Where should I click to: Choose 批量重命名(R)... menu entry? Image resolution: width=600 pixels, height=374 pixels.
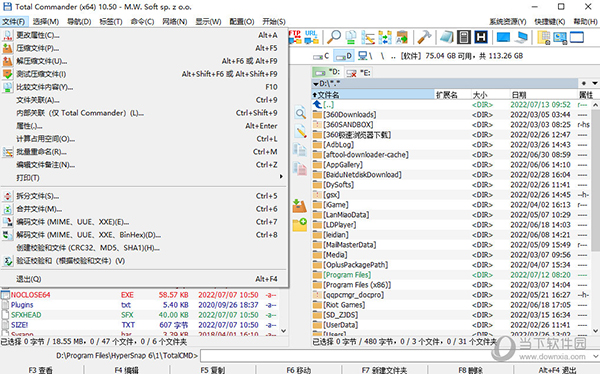tap(143, 152)
